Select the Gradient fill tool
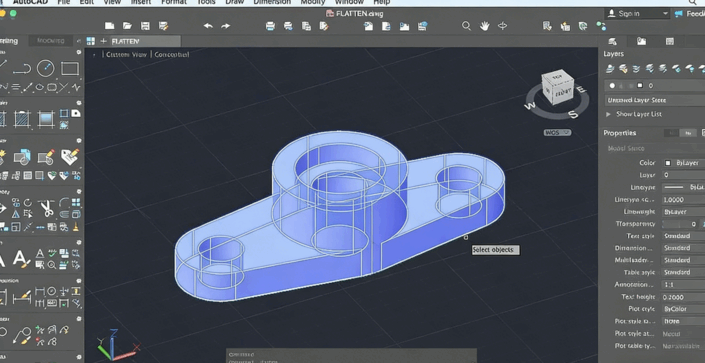Image resolution: width=705 pixels, height=363 pixels. [46, 119]
